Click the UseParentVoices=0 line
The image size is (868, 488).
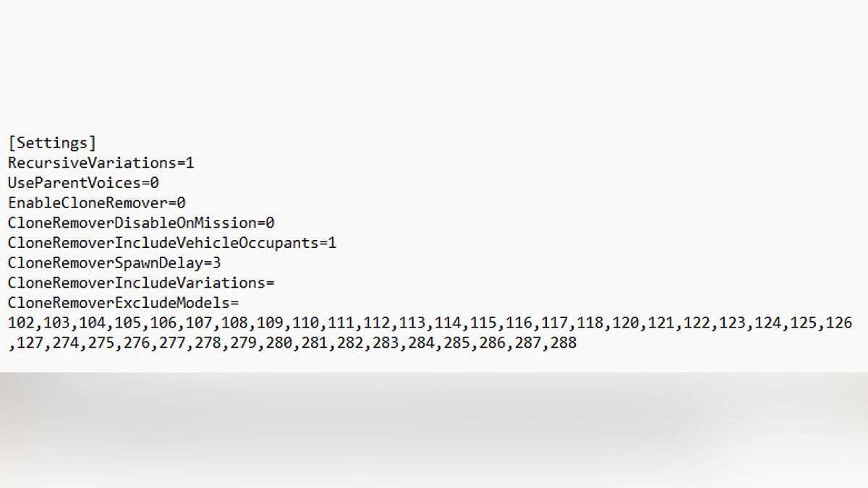point(83,183)
